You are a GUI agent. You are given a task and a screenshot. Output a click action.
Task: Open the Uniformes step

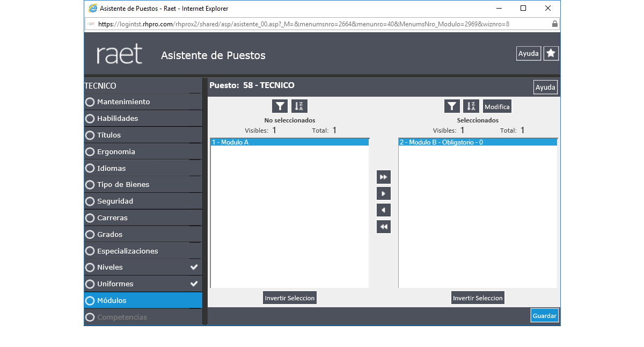point(143,284)
